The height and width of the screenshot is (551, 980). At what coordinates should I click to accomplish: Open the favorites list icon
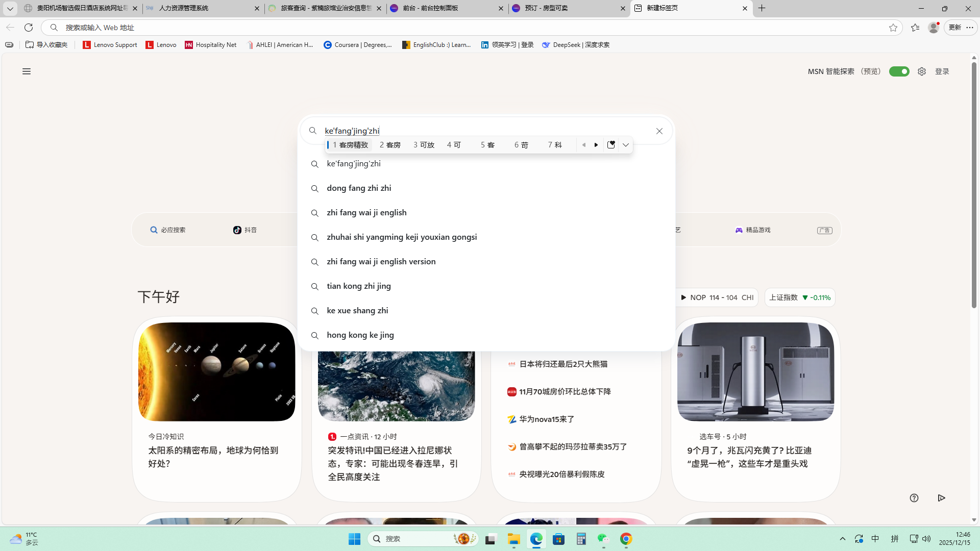tap(915, 28)
